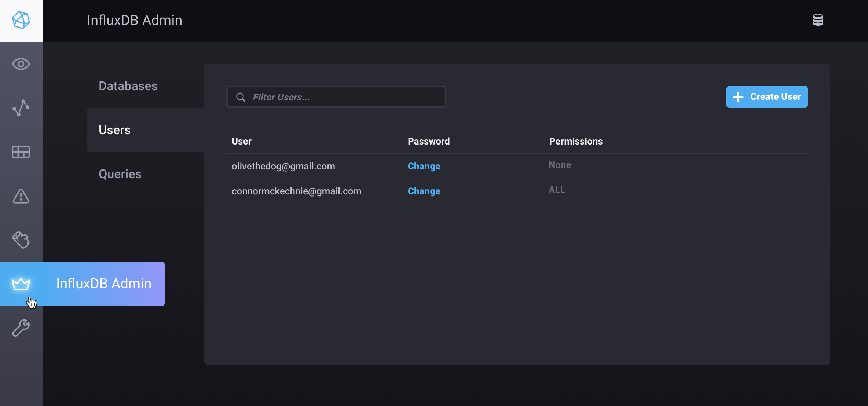Open Alerting via the triangle icon
The width and height of the screenshot is (868, 406).
(21, 196)
